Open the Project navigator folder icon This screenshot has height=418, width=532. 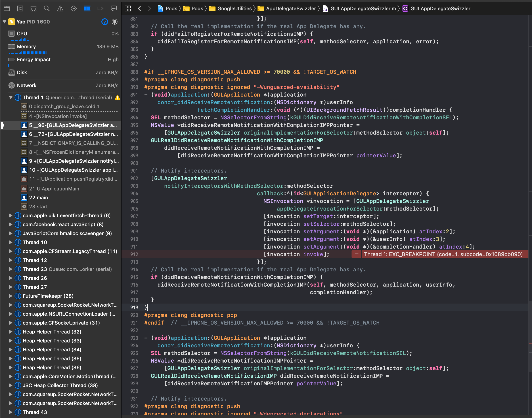click(7, 8)
